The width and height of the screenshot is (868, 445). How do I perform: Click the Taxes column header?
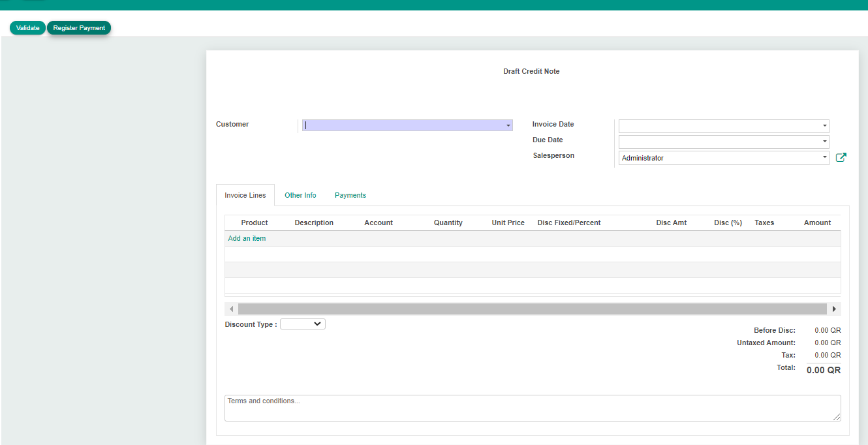tap(764, 222)
